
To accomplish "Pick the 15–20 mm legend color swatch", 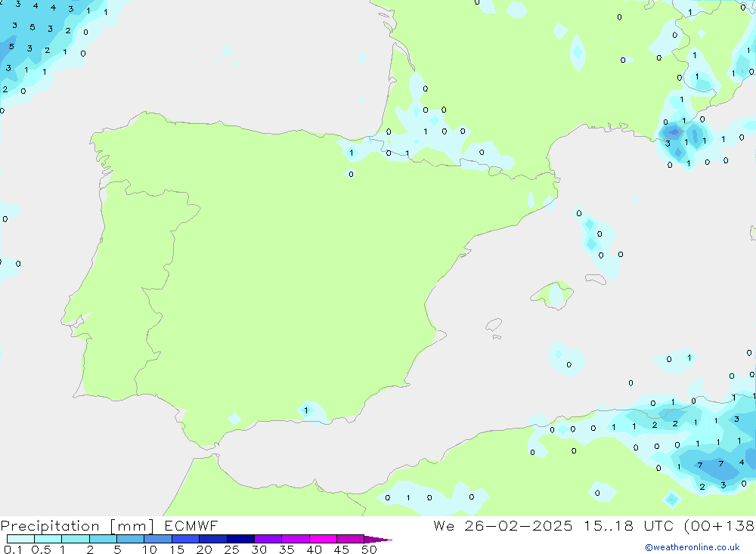I will [x=185, y=539].
